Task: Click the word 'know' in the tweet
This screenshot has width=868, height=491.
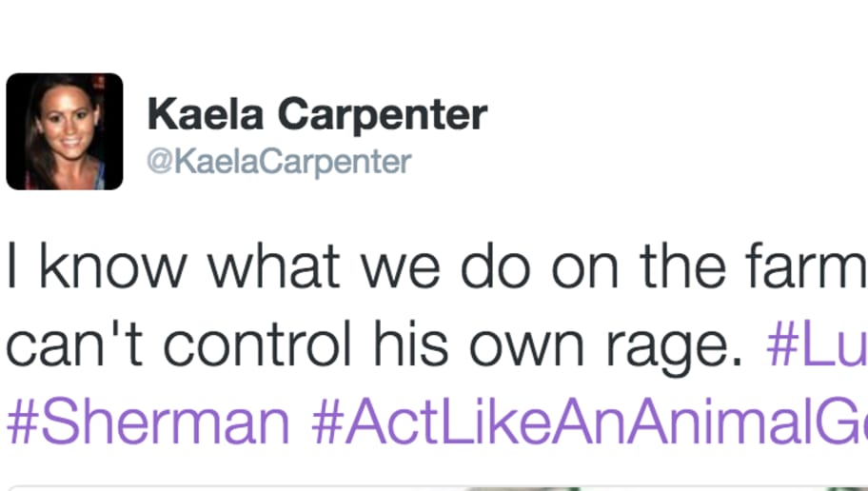Action: [113, 265]
